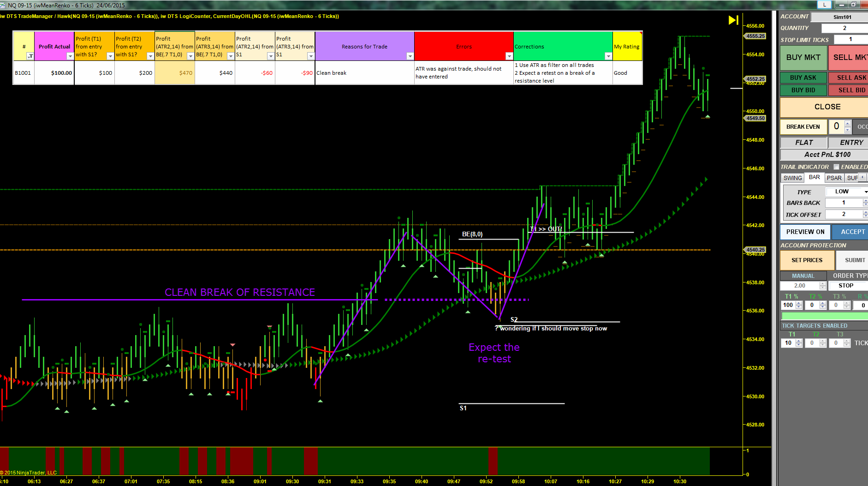Close the position with CLOSE button
868x486 pixels.
click(824, 107)
